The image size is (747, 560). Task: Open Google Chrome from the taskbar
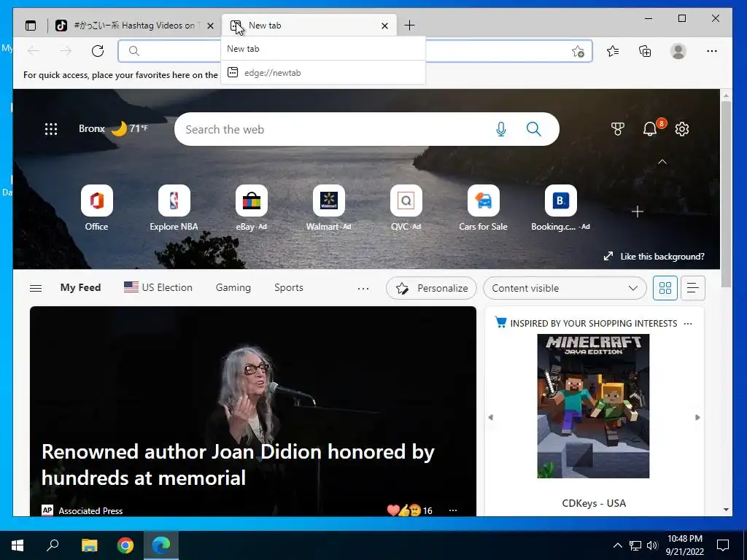125,545
